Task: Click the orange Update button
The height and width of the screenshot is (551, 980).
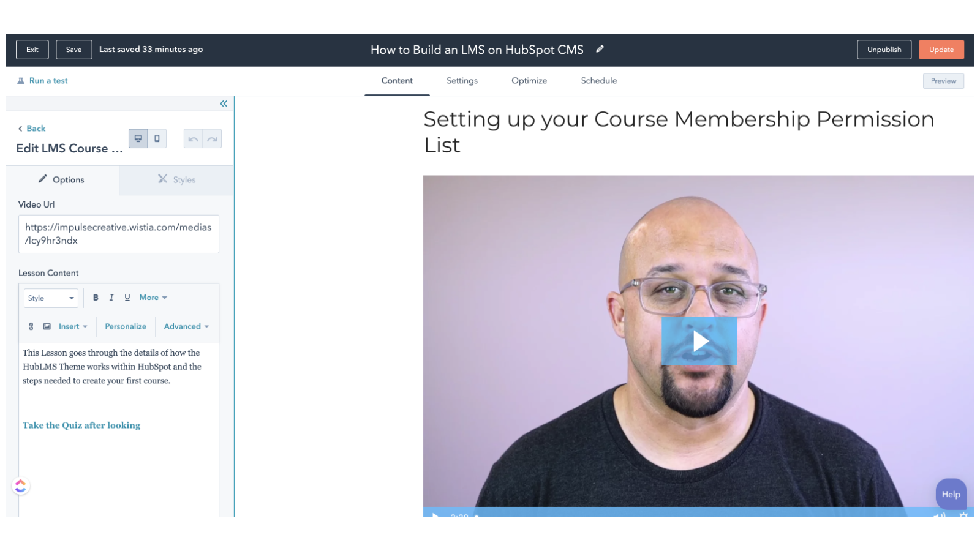Action: (941, 50)
